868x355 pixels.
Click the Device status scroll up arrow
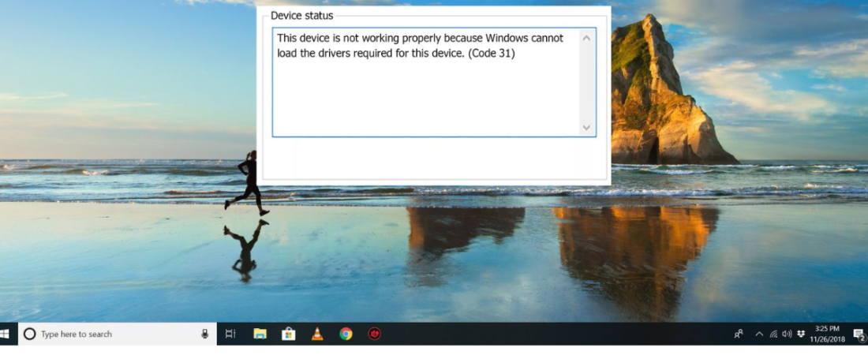click(586, 38)
